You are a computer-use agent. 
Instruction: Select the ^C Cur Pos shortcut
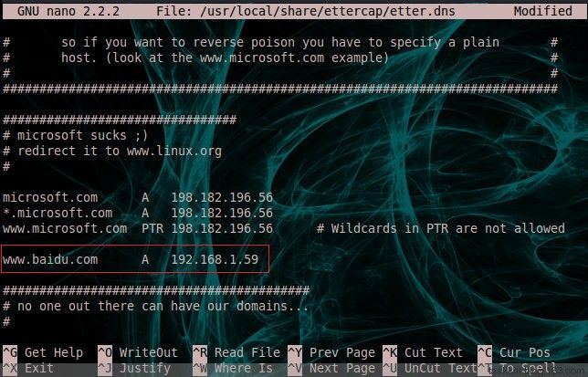(514, 352)
